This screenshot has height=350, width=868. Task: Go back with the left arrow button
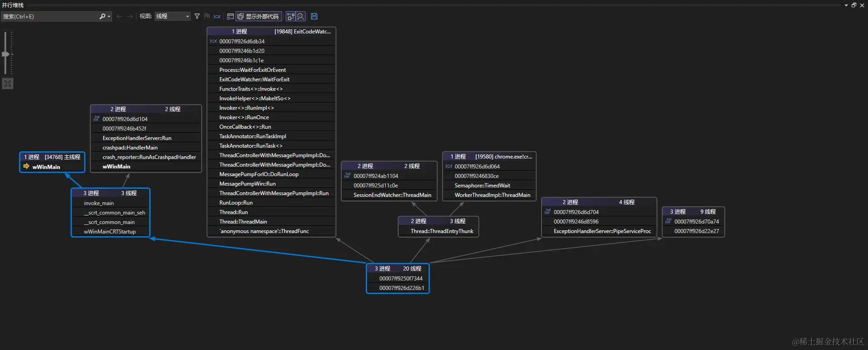point(119,17)
